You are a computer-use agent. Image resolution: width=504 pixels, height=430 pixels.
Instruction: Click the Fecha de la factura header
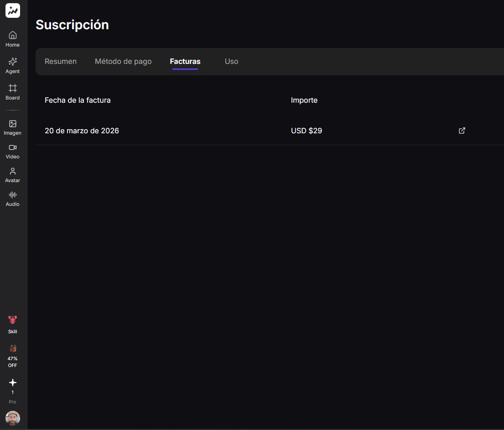click(x=78, y=100)
